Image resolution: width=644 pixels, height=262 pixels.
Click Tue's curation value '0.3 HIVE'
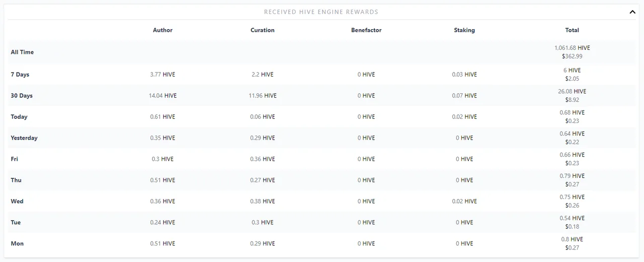pos(263,223)
